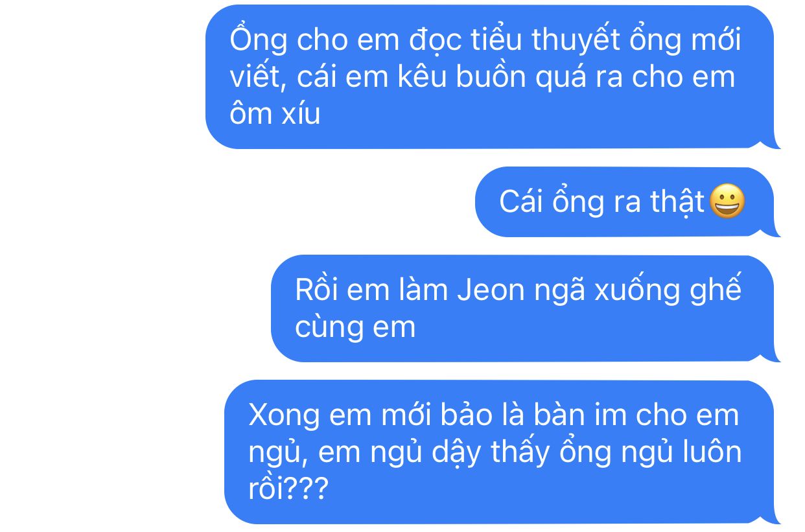
Task: Select the message bubble starting "Ổng cho em đọc"
Action: [493, 76]
